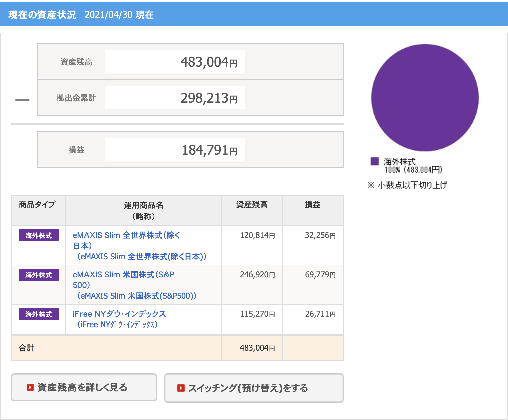This screenshot has height=420, width=508.
Task: Click purple 海外株式 legend swatch
Action: [x=375, y=161]
